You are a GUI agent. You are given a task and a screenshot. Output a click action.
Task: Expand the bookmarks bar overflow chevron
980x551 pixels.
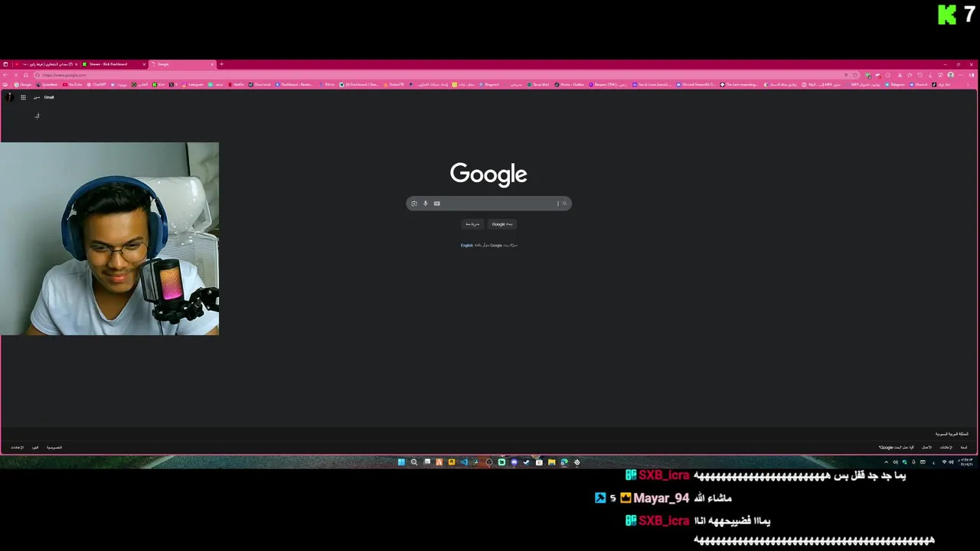pyautogui.click(x=968, y=84)
